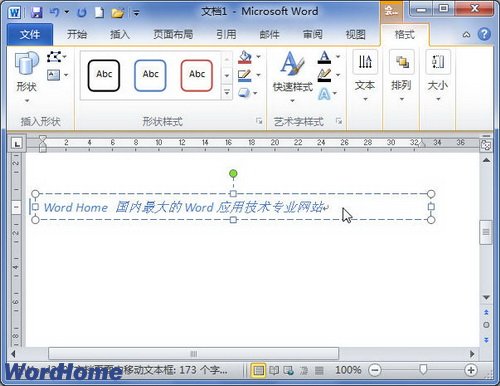Click the Save icon in quick access toolbar

[37, 12]
